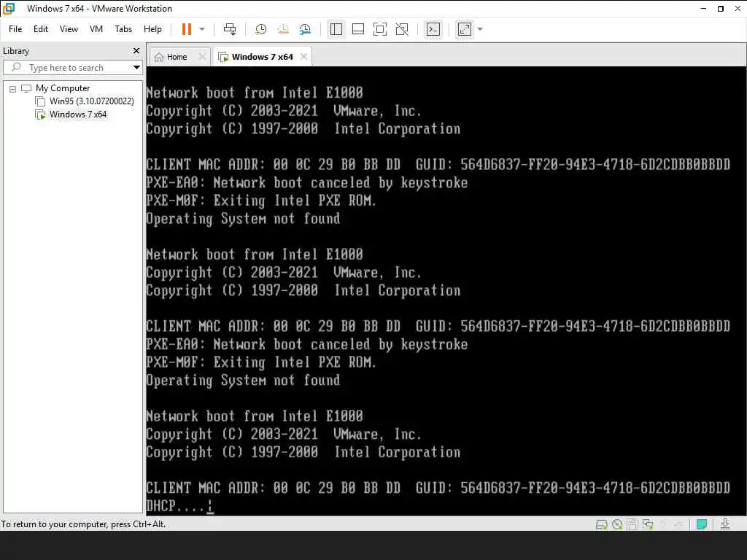Close the Windows 7 x64 tab
Viewport: 747px width, 560px height.
pos(303,57)
